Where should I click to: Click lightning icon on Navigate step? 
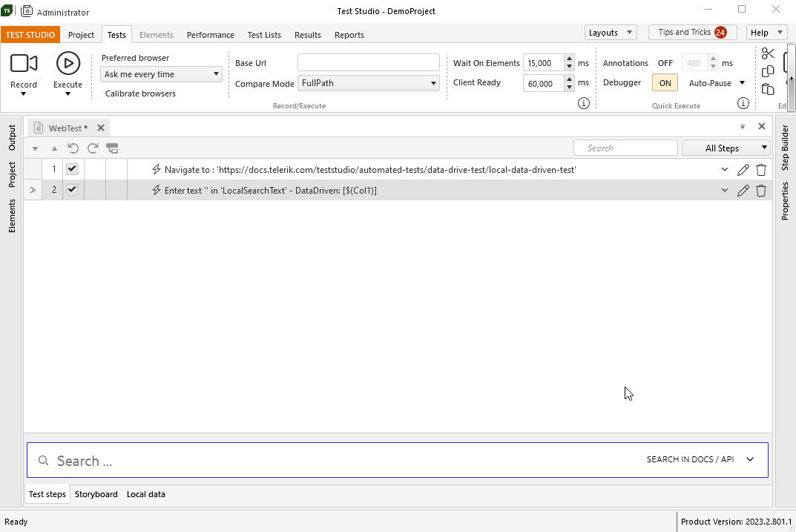coord(157,170)
